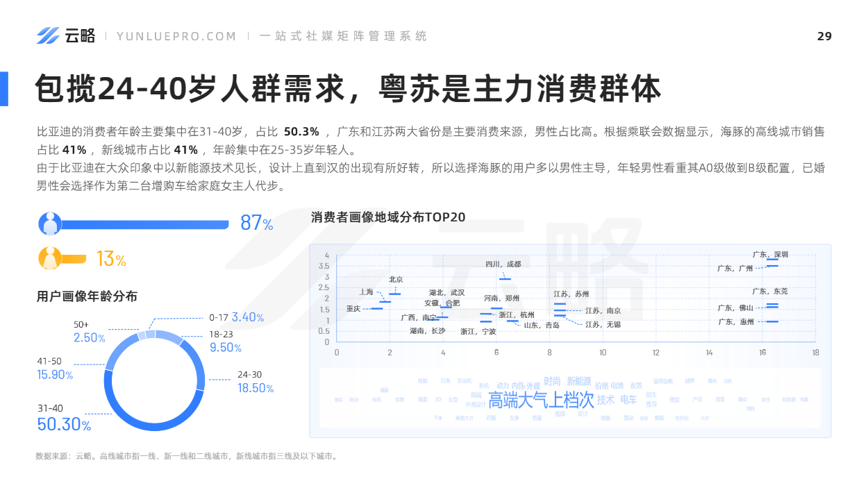Click the large 87% value
Screen dimensions: 868x488
(256, 224)
